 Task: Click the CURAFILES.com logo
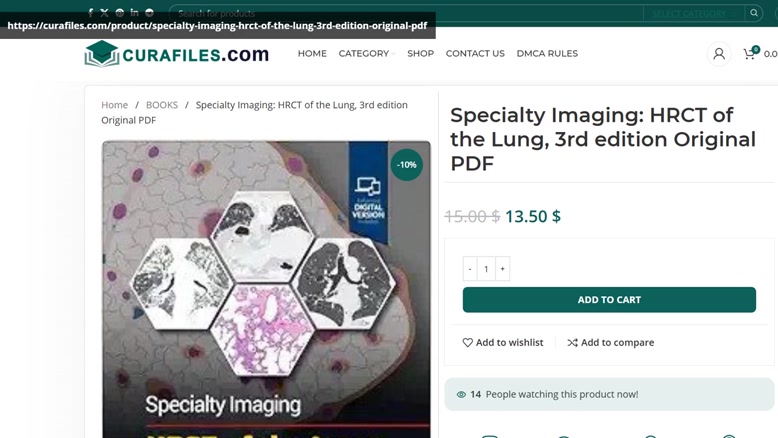coord(177,54)
